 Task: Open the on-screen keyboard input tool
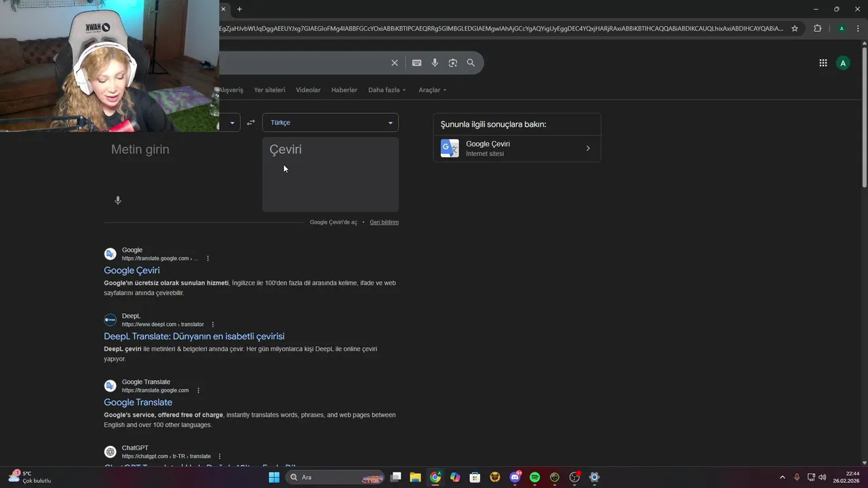pyautogui.click(x=417, y=63)
